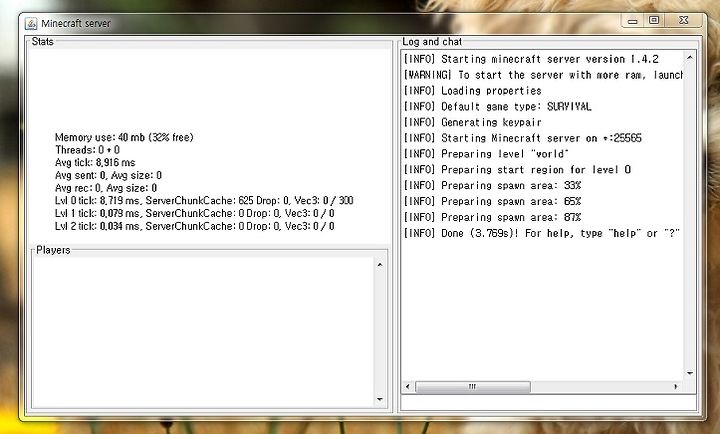Click the log horizontal scrollbar thumb

pyautogui.click(x=472, y=387)
